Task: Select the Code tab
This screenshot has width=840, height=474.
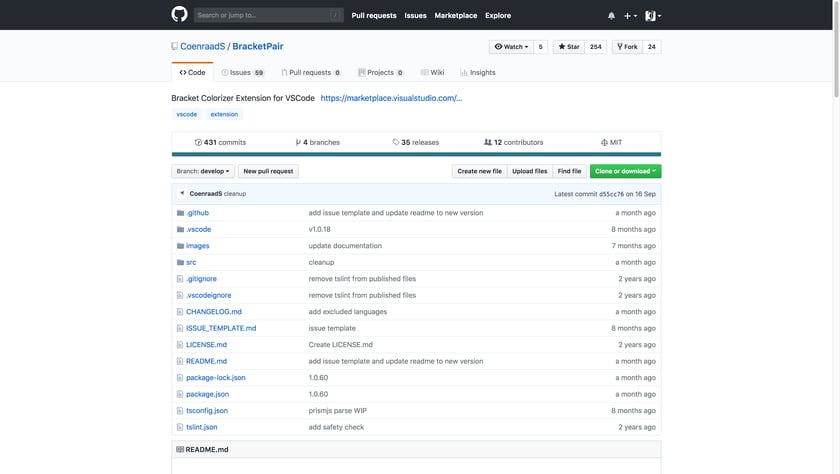Action: pyautogui.click(x=192, y=72)
